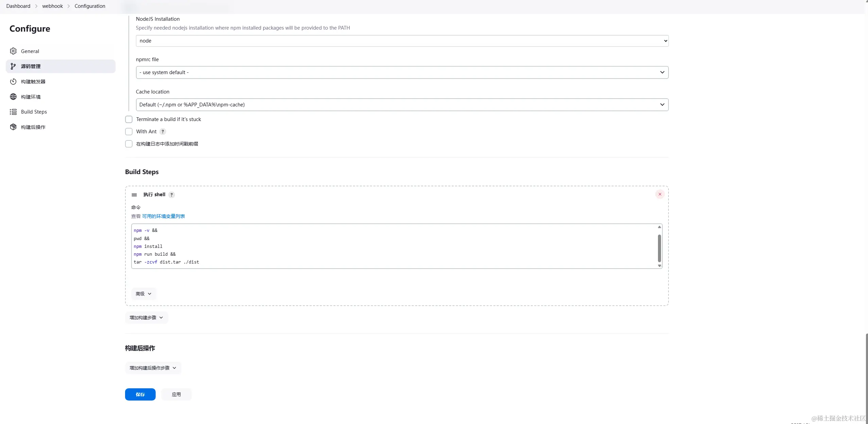Open the NodeJS Installation dropdown
This screenshot has height=424, width=868.
point(402,41)
